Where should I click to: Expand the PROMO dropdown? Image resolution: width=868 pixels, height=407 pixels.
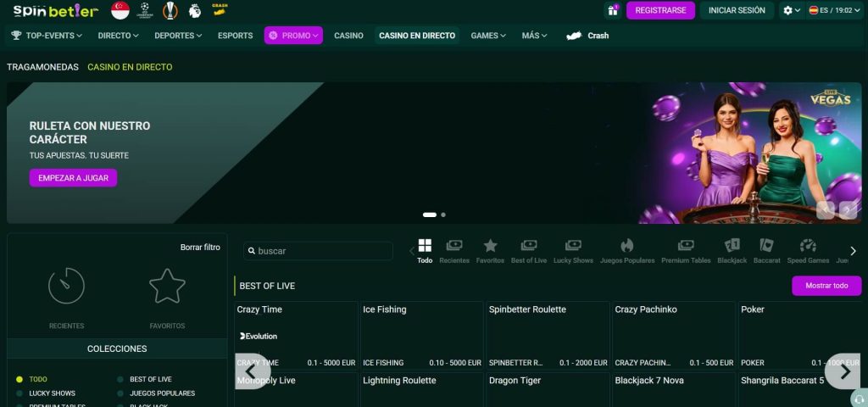[x=293, y=36]
